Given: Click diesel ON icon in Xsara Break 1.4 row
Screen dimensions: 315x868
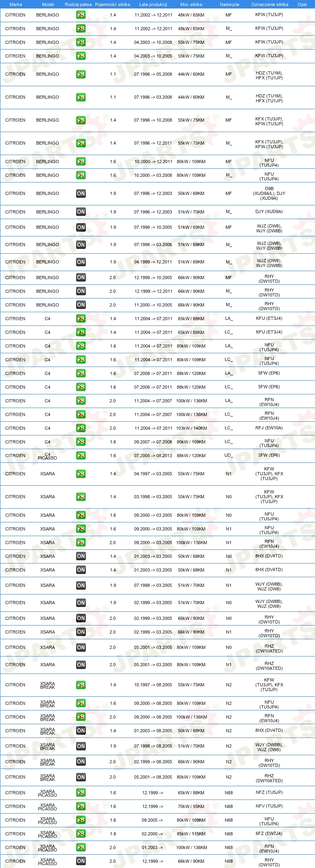Looking at the screenshot, I should click(x=81, y=731).
